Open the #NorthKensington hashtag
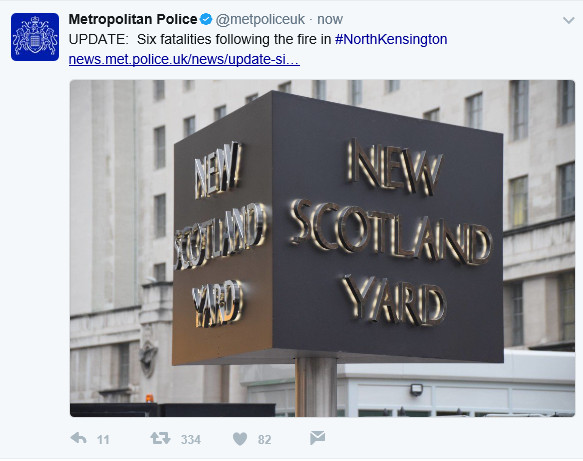This screenshot has height=461, width=583. tap(391, 39)
